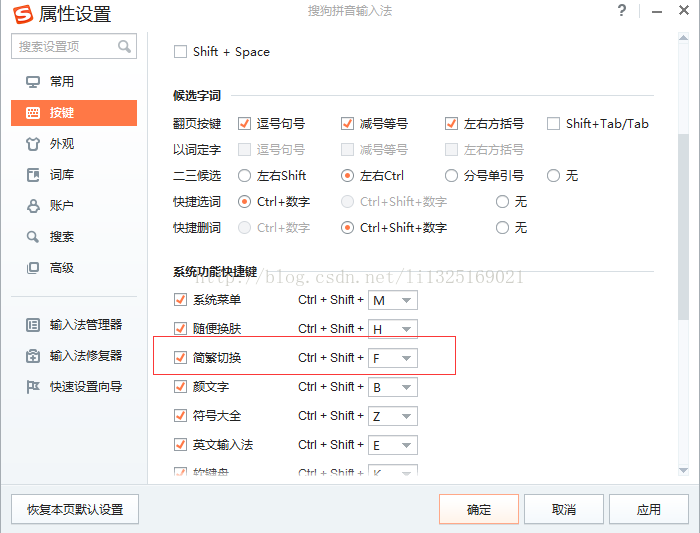Viewport: 700px width, 533px height.
Task: Open the 符号大全 key dropdown showing Z
Action: point(393,416)
